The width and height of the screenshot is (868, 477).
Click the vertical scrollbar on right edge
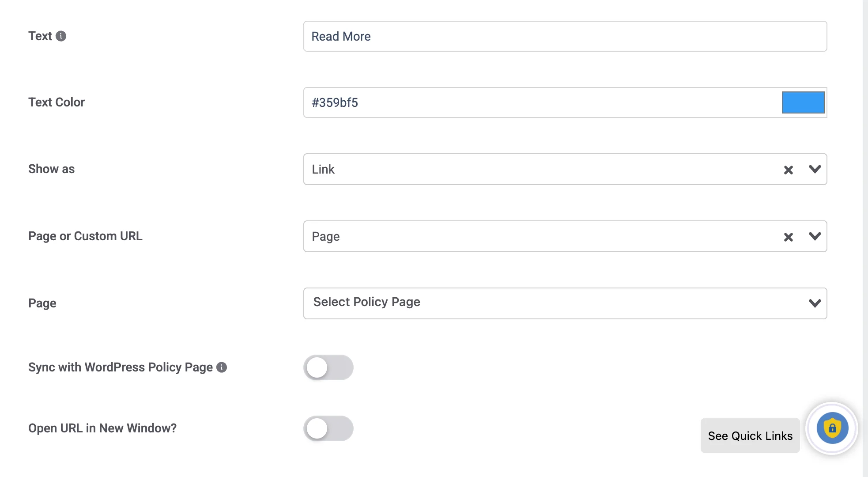[865, 238]
